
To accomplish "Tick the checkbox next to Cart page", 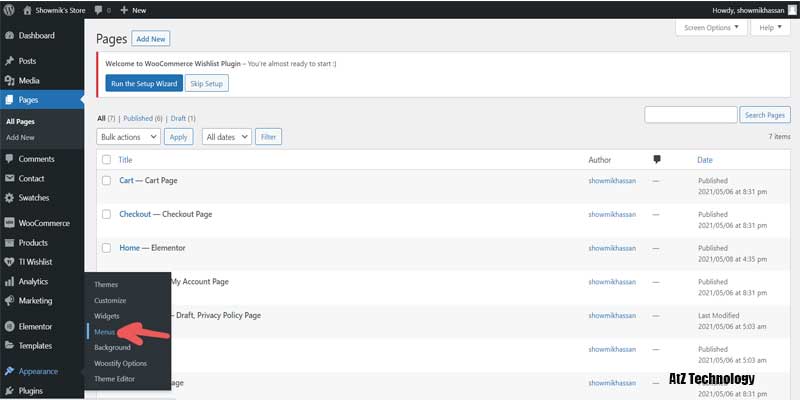I will [106, 180].
